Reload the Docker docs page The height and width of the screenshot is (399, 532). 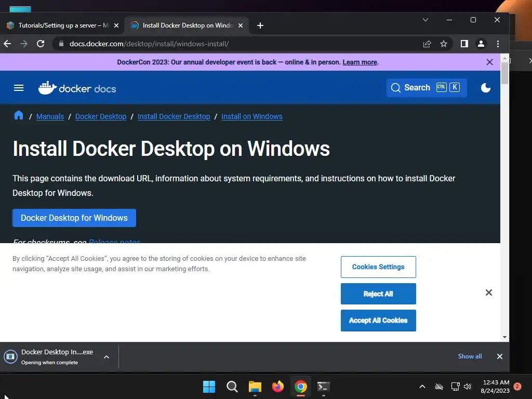pos(41,44)
